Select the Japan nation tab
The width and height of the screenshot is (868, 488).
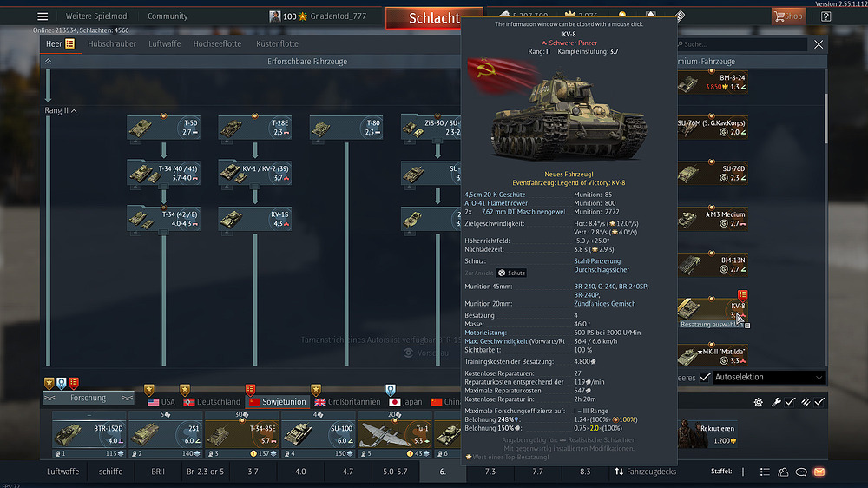click(405, 402)
